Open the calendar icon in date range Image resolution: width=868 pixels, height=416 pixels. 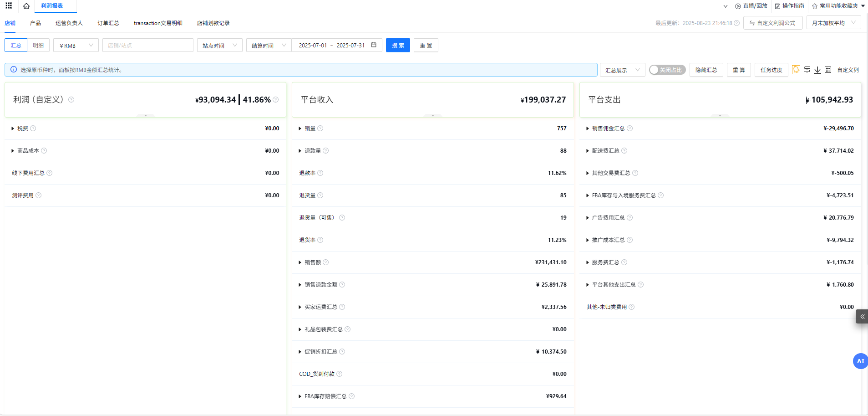pyautogui.click(x=374, y=45)
